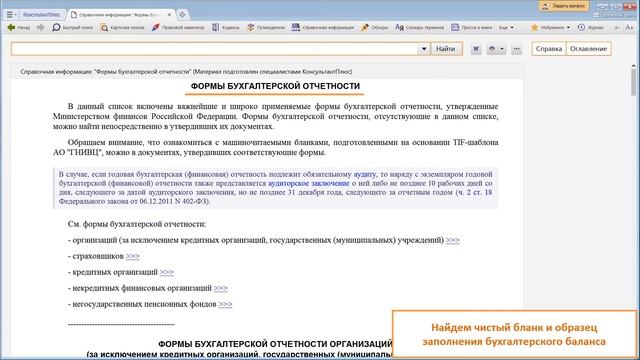Open Быстрый поиск magnifier tool
The width and height of the screenshot is (640, 360).
(x=73, y=27)
